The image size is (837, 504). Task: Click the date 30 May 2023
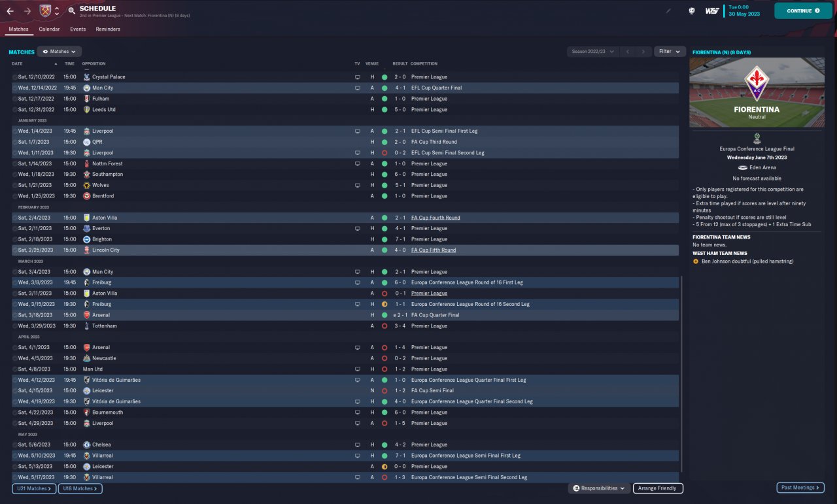point(745,14)
